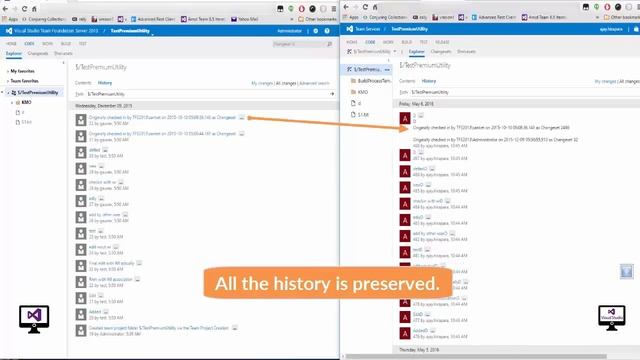
Task: Collapse the left tree pane using its toggle
Action: pos(63,63)
